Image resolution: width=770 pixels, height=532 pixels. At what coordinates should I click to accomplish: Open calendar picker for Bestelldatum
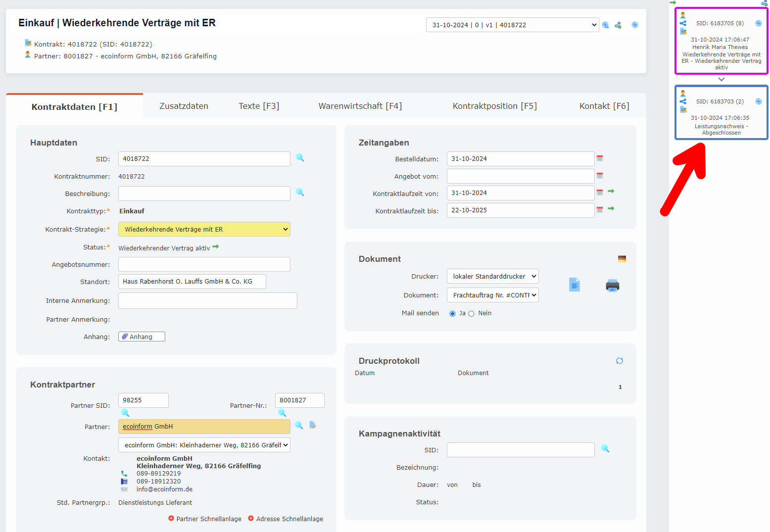(600, 158)
